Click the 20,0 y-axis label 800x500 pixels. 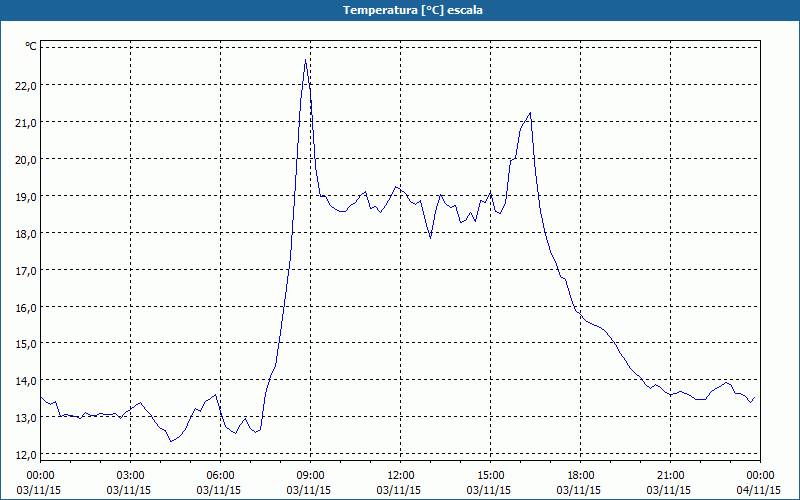(x=26, y=160)
